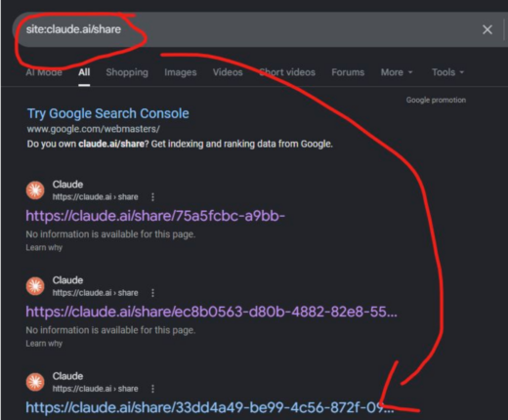Click Learn why under the 75a5fcbc result
Image resolution: width=508 pixels, height=420 pixels.
pyautogui.click(x=44, y=248)
